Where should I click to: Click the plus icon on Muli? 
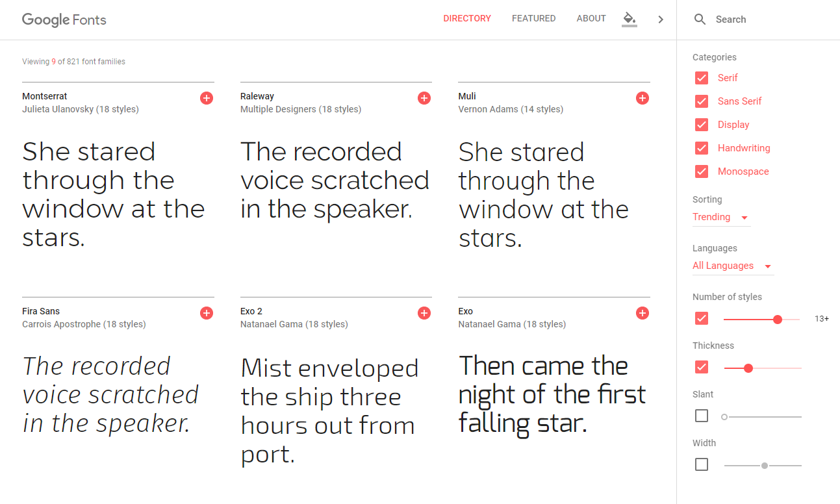642,97
